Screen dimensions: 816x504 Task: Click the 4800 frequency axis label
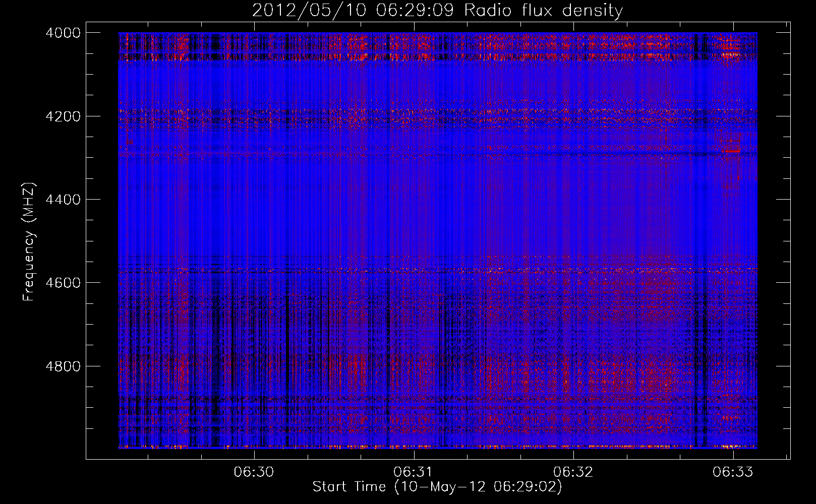(63, 366)
